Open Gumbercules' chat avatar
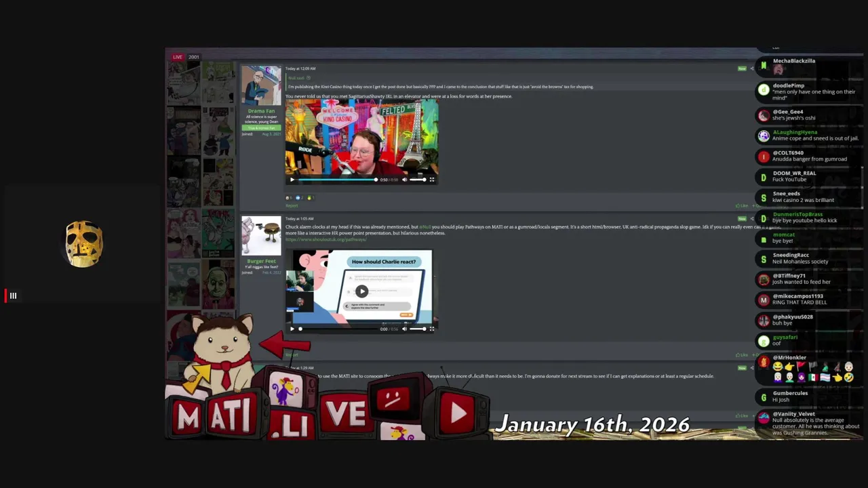The height and width of the screenshot is (488, 868). (x=764, y=398)
